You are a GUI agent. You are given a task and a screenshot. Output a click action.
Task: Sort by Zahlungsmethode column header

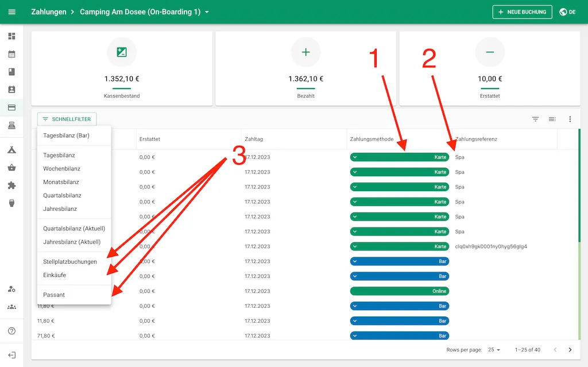(x=372, y=139)
